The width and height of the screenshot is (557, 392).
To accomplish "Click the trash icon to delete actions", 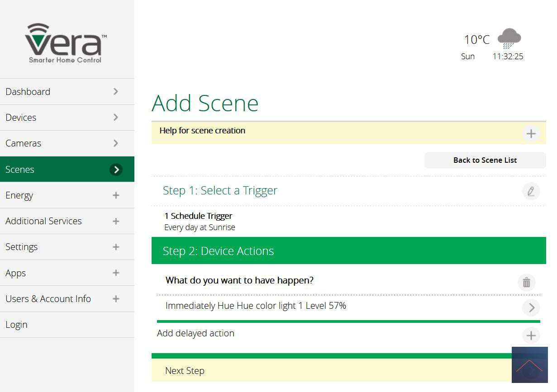I will [526, 282].
